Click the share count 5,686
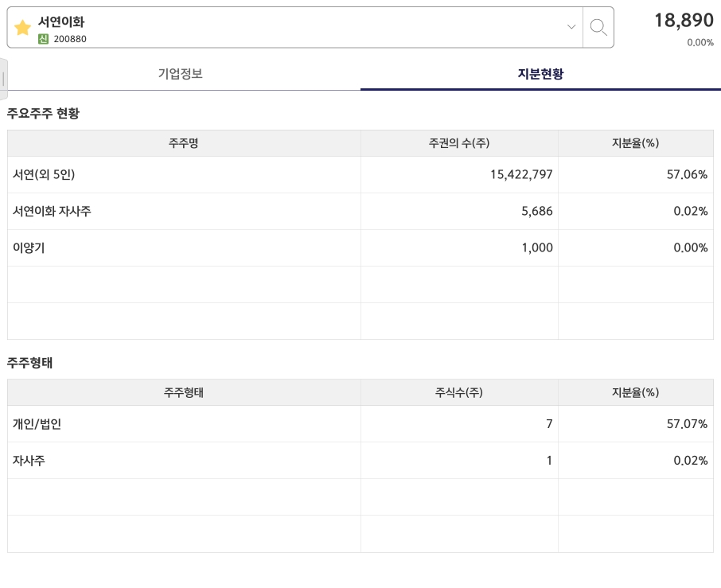This screenshot has height=588, width=721. 537,212
